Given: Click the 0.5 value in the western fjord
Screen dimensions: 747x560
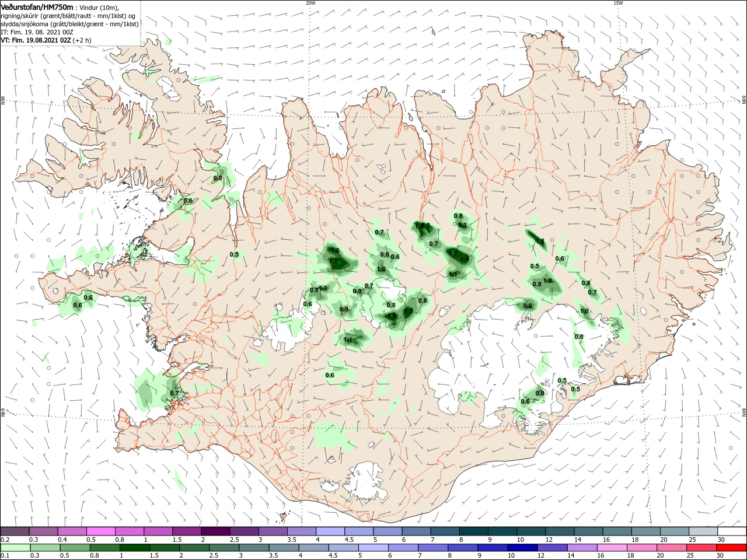Looking at the screenshot, I should click(x=234, y=254).
